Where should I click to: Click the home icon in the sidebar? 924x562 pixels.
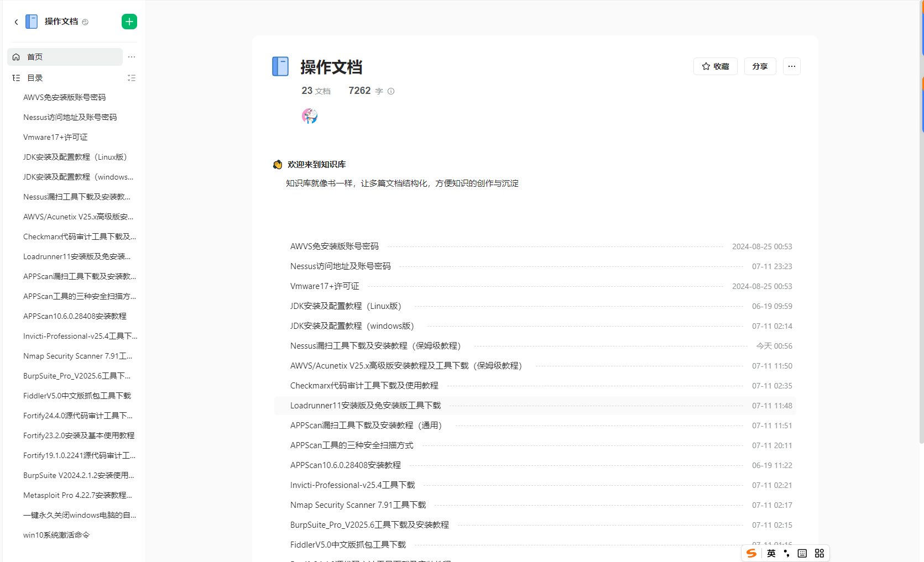coord(16,57)
